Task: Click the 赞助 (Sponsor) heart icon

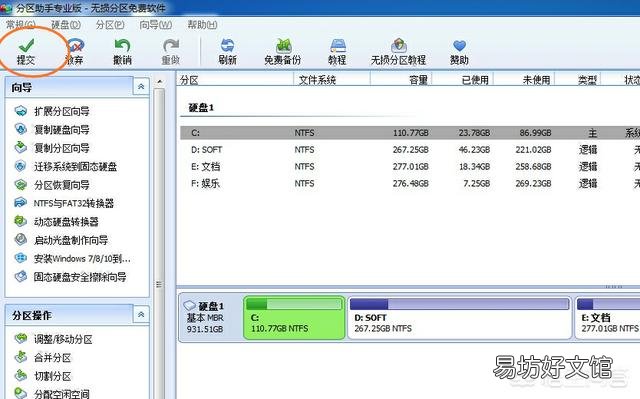Action: point(459,46)
